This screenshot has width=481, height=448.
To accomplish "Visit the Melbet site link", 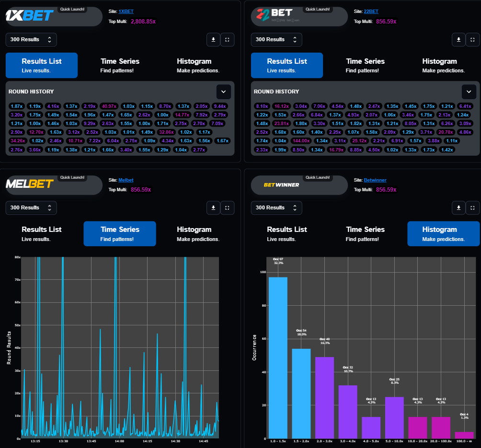I will click(126, 180).
